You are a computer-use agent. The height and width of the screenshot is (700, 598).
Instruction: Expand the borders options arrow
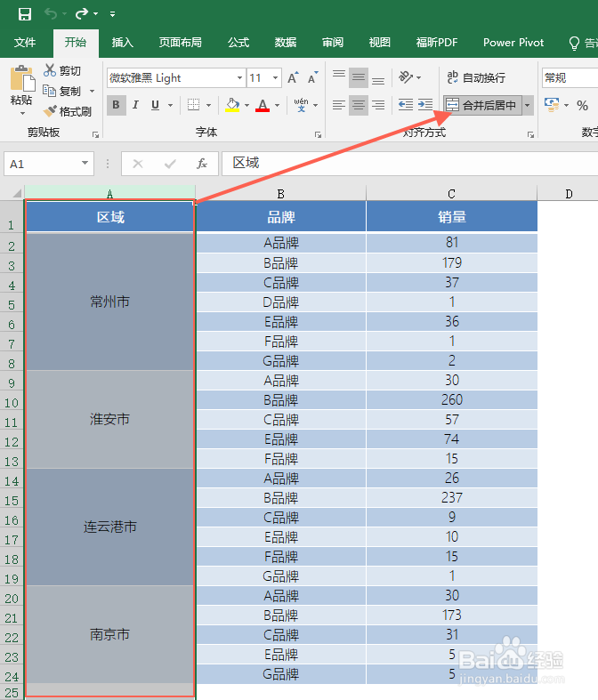pyautogui.click(x=208, y=105)
